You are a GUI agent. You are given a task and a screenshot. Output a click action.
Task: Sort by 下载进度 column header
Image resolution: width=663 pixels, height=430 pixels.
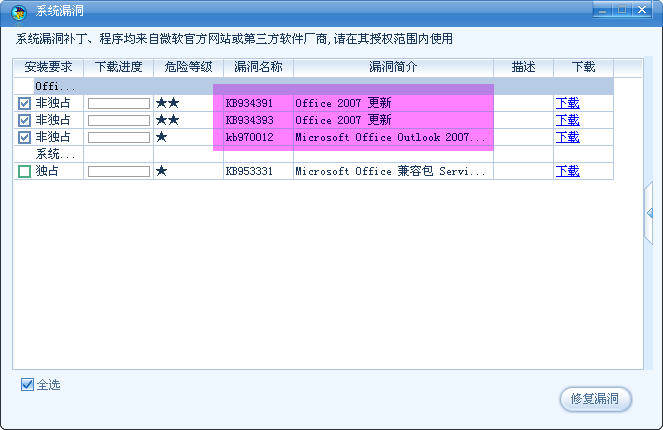pos(118,67)
